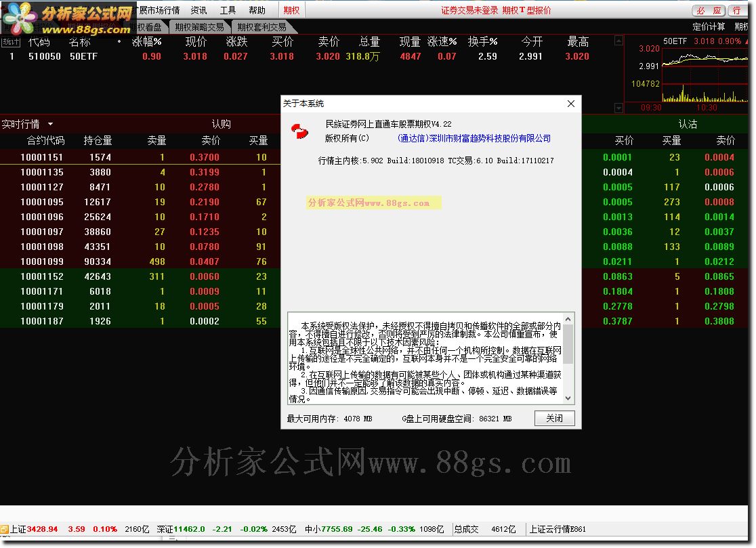Sort by the 现价 column header
The height and width of the screenshot is (548, 756).
click(x=196, y=42)
